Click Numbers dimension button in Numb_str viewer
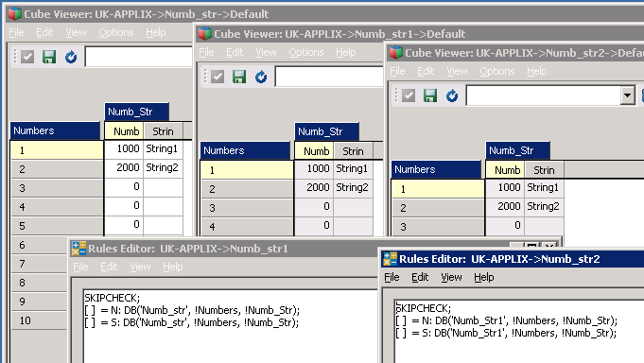This screenshot has width=644, height=363. [x=55, y=130]
